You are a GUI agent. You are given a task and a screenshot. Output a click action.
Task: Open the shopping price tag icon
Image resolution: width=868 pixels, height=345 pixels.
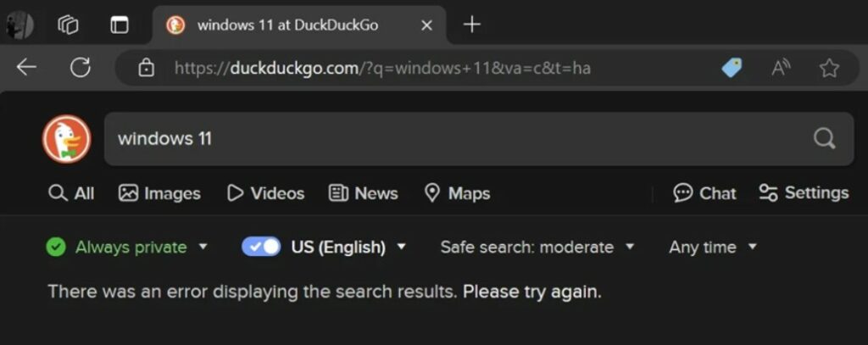(x=732, y=68)
